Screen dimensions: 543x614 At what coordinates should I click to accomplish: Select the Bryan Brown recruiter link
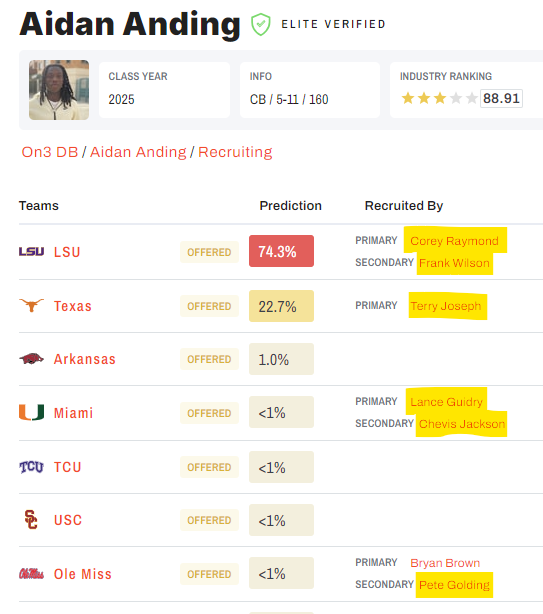coord(445,563)
